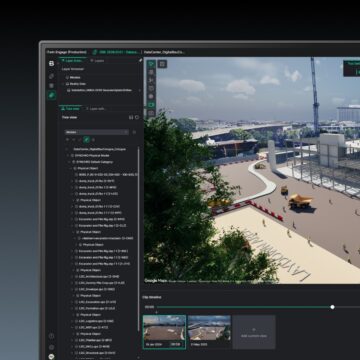Expand SYNCHRO Physical Model node

click(68, 155)
